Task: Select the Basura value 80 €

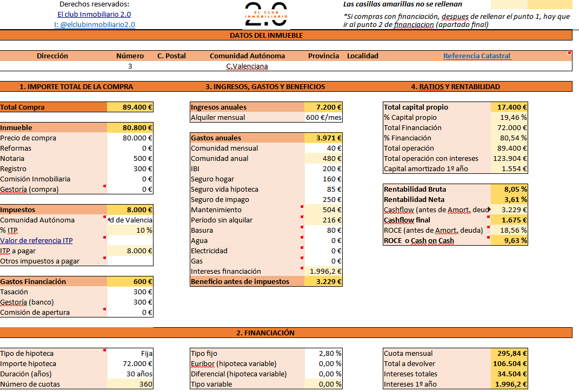Action: pos(323,231)
